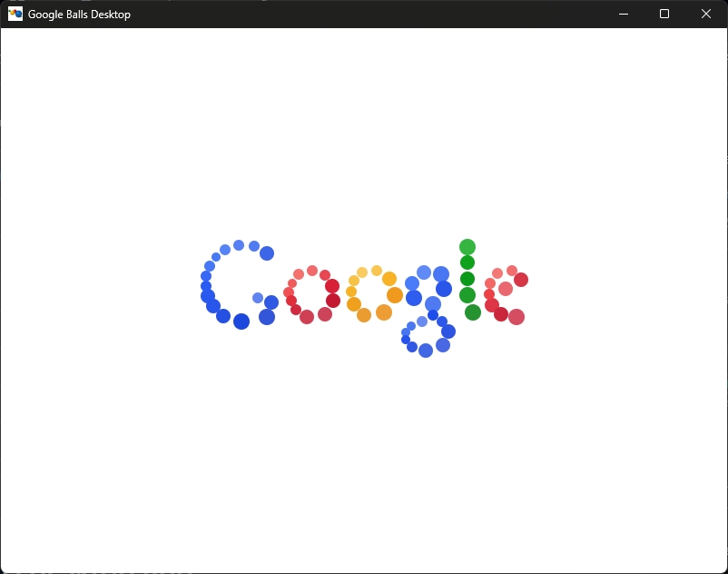Image resolution: width=728 pixels, height=574 pixels.
Task: Minimize the Google Balls Desktop window
Action: click(x=624, y=14)
